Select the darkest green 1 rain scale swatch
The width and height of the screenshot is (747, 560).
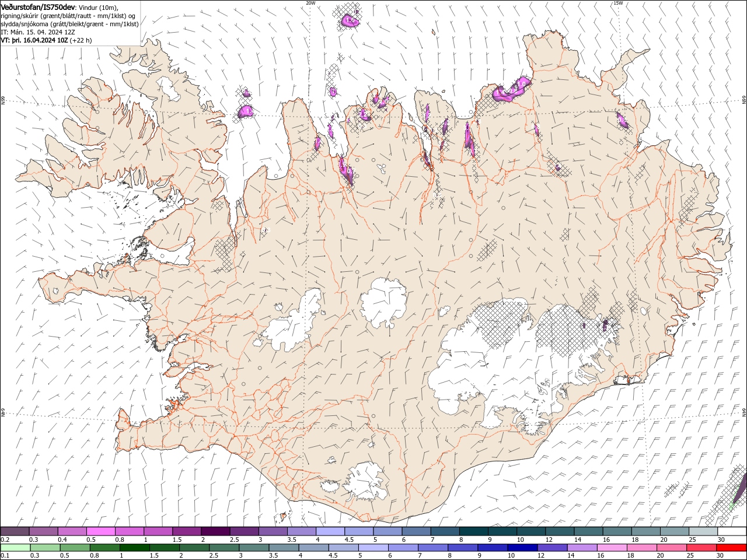tap(134, 548)
